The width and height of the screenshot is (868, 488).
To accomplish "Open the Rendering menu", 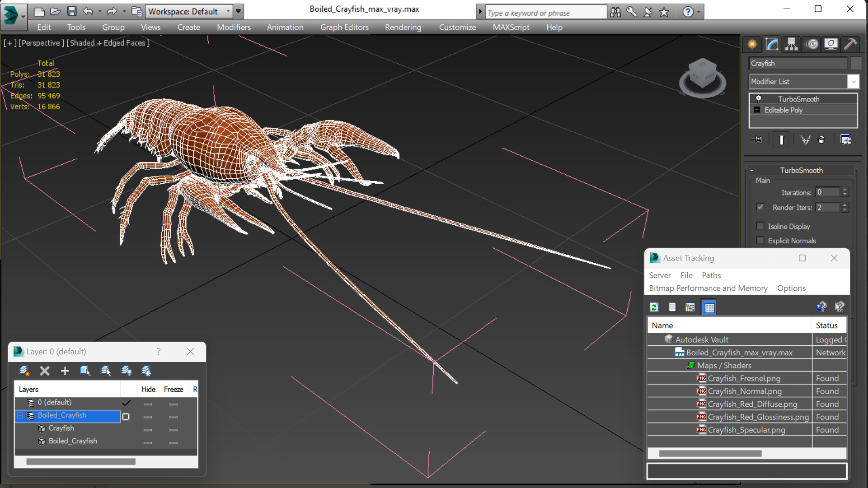I will click(x=403, y=27).
